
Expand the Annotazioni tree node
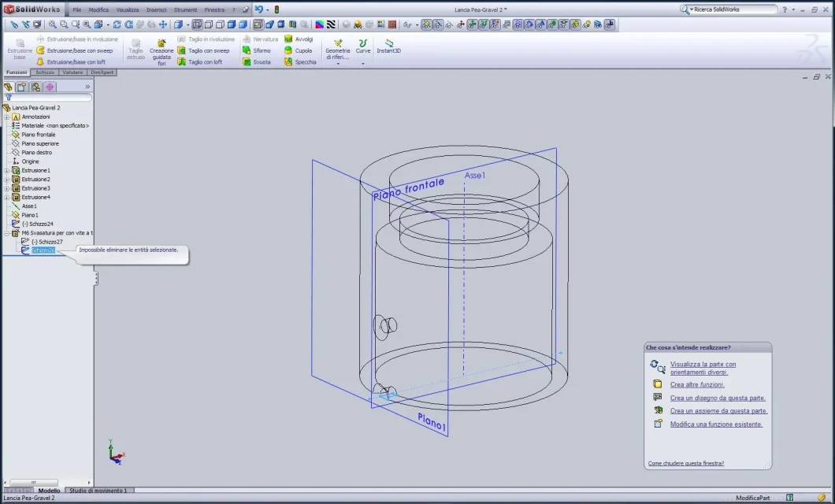point(6,117)
